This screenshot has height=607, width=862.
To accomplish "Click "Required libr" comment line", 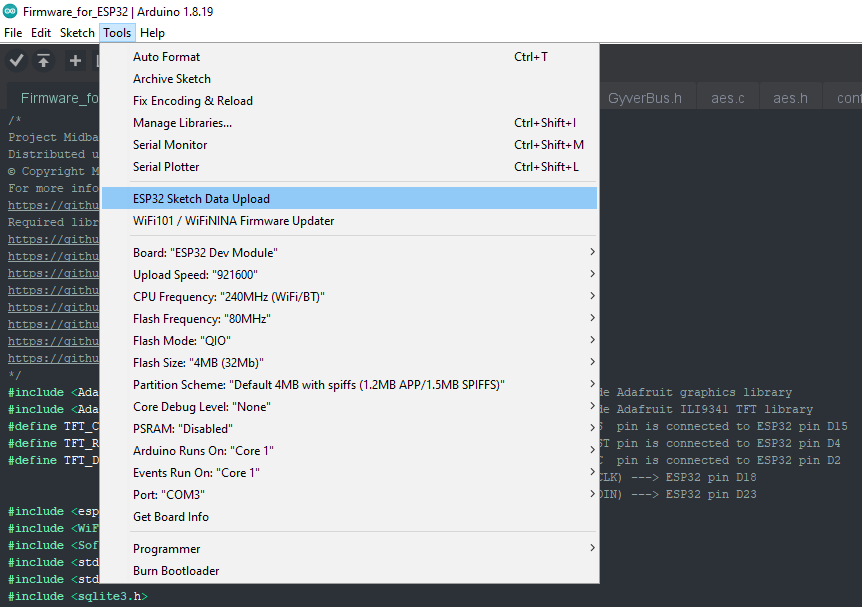I will coord(53,222).
